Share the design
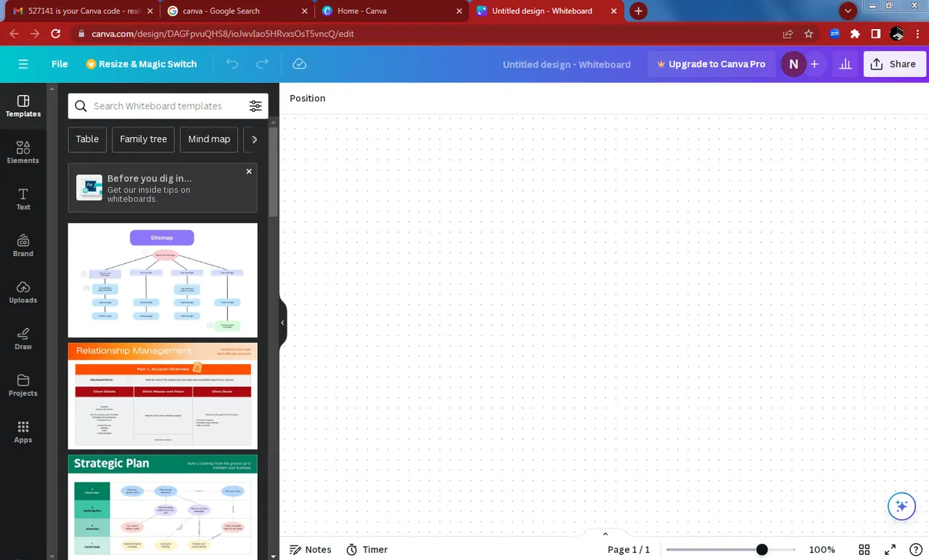The height and width of the screenshot is (560, 929). point(894,64)
